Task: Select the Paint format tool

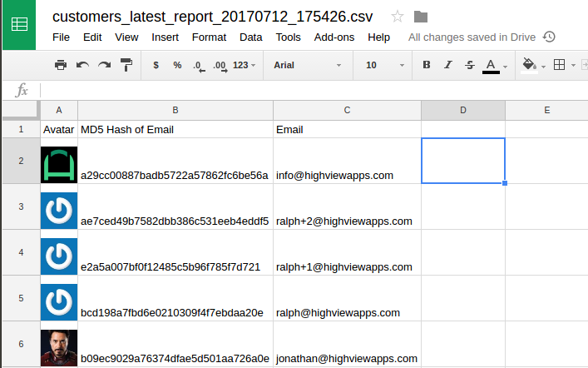Action: click(x=126, y=65)
